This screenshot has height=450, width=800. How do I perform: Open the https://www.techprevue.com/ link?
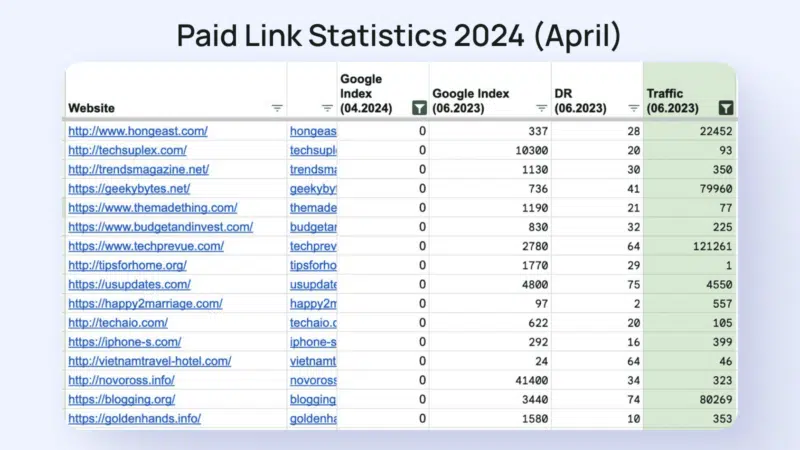[x=146, y=246]
